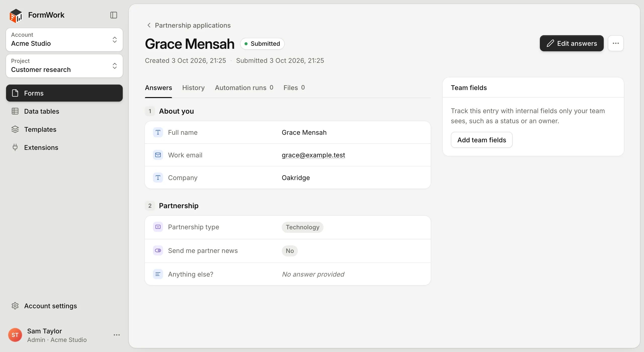Go to Forms in the sidebar
The width and height of the screenshot is (644, 352).
pos(64,93)
